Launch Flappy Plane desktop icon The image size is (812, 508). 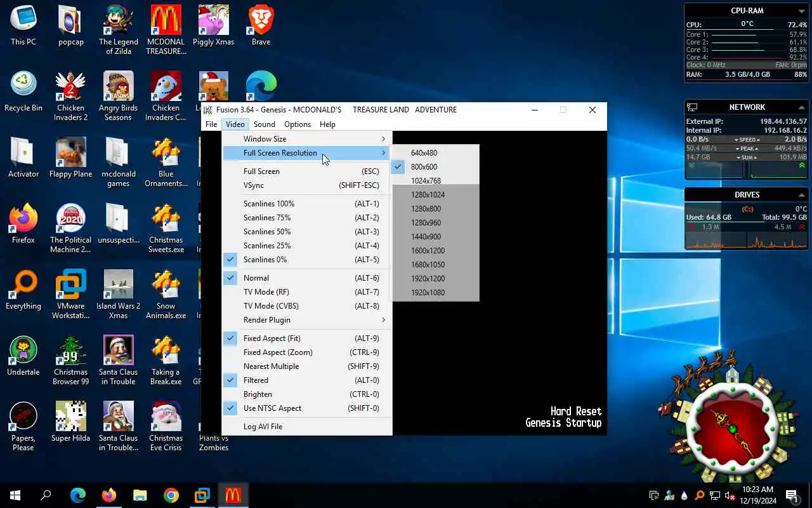click(70, 158)
